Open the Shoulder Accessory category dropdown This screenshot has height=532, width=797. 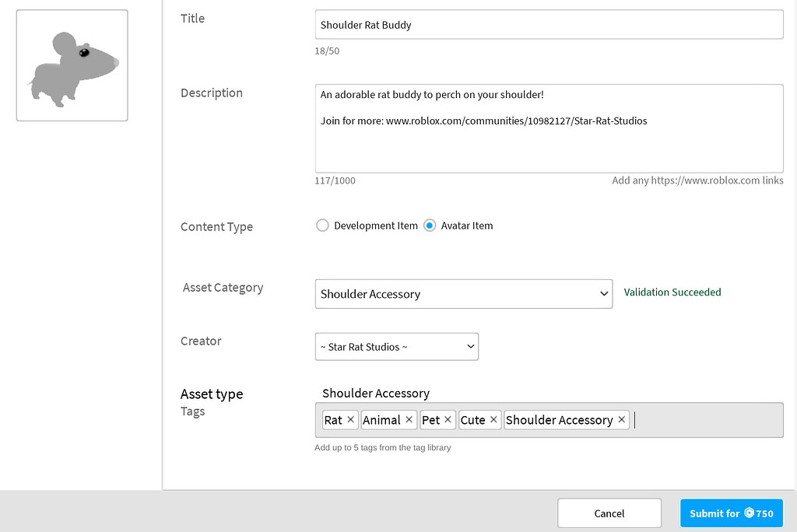tap(463, 294)
